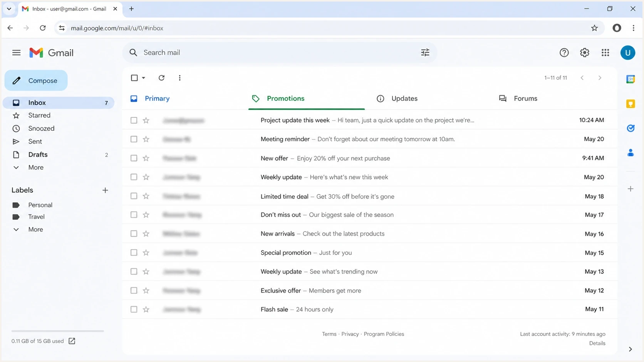Open select dropdown arrow beside checkbox
Screen dimensions: 644x362
(143, 78)
